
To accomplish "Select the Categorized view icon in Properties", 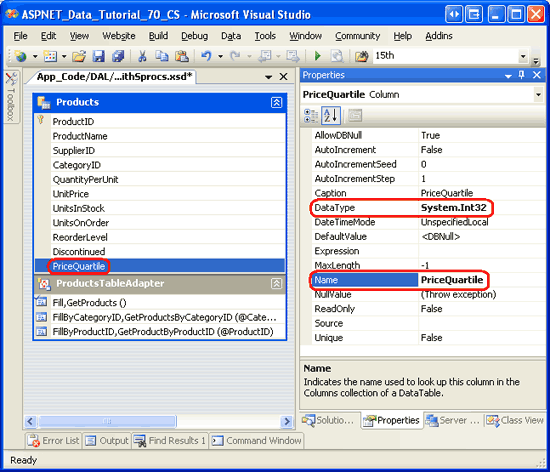I will 311,116.
